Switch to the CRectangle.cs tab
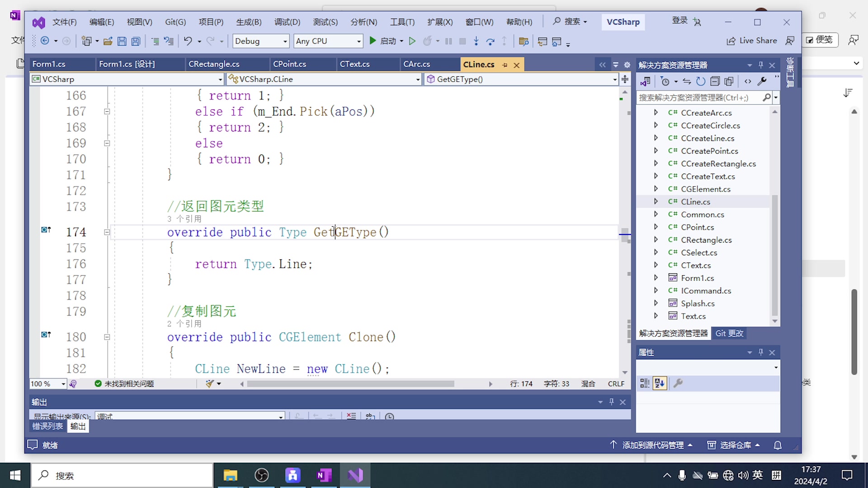868x488 pixels. click(x=214, y=64)
